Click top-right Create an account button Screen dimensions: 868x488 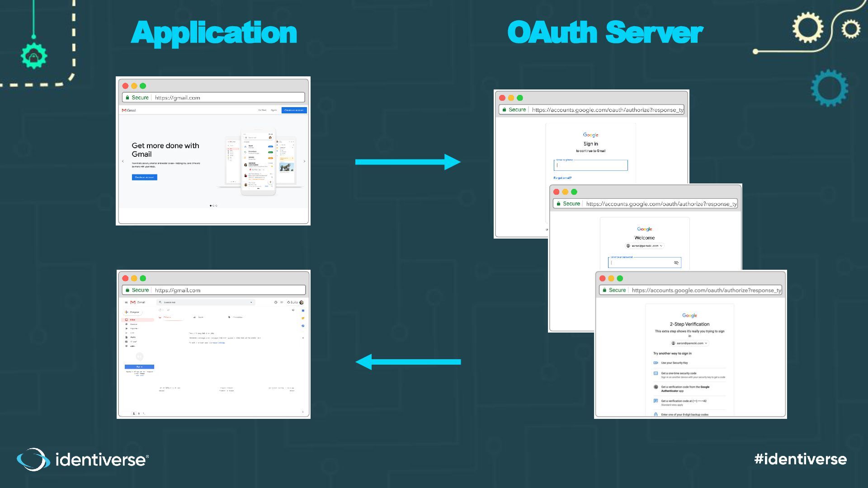294,110
